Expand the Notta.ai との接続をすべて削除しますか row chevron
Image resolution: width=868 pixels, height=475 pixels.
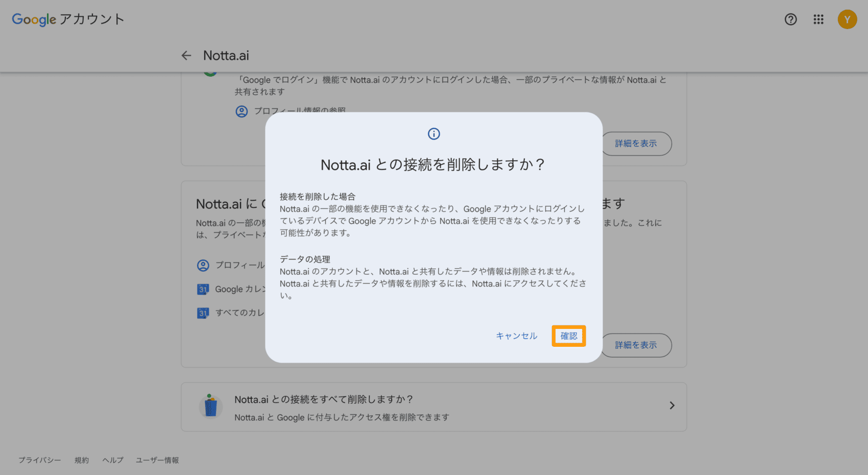point(672,406)
